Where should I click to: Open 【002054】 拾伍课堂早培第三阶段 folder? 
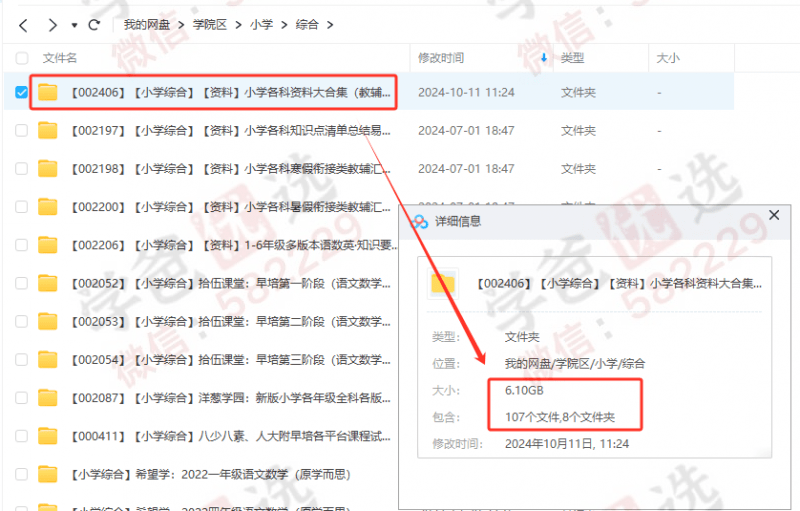pyautogui.click(x=230, y=360)
